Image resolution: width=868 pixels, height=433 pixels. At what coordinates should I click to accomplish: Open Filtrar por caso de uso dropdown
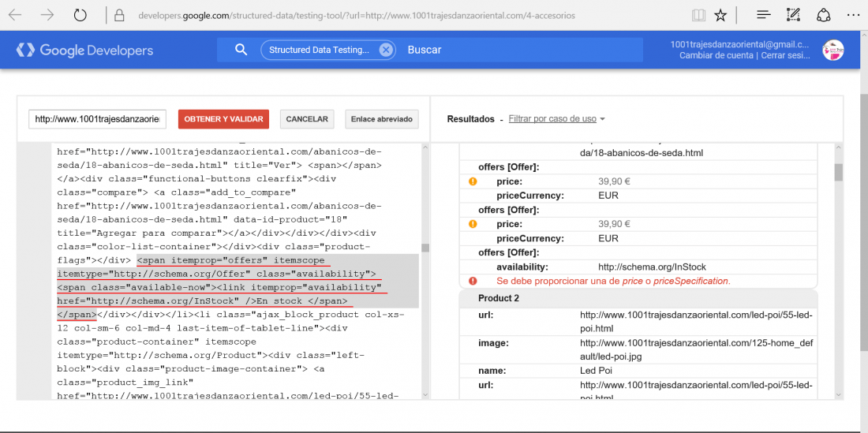coord(557,119)
